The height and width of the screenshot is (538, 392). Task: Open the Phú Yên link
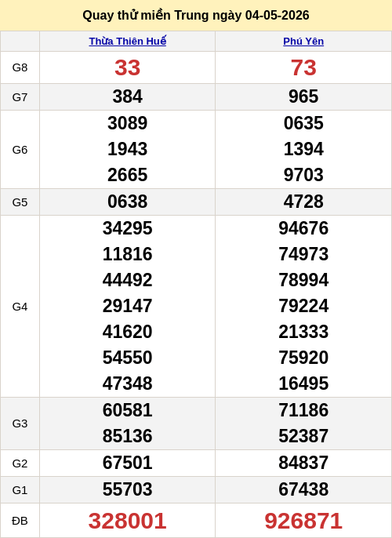click(x=303, y=41)
